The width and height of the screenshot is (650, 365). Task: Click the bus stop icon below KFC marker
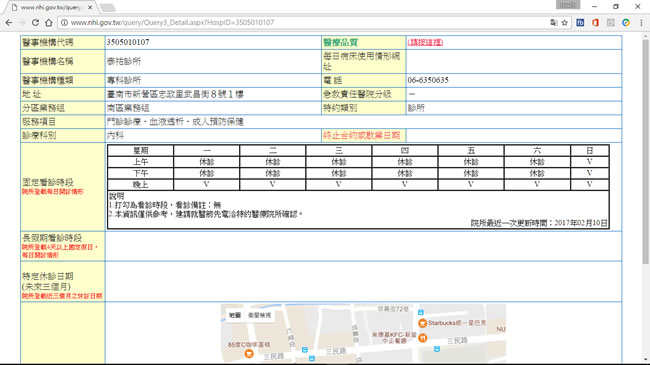point(437,349)
